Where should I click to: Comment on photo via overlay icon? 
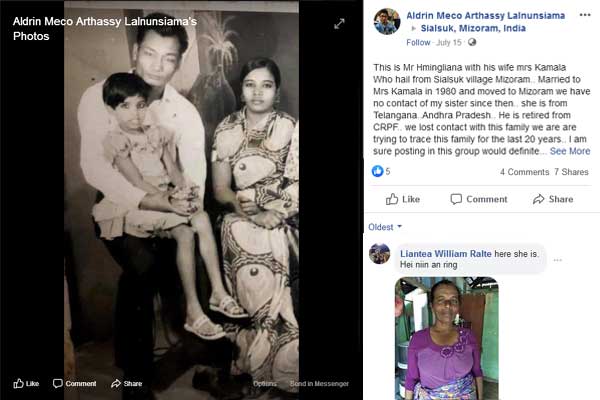(75, 384)
